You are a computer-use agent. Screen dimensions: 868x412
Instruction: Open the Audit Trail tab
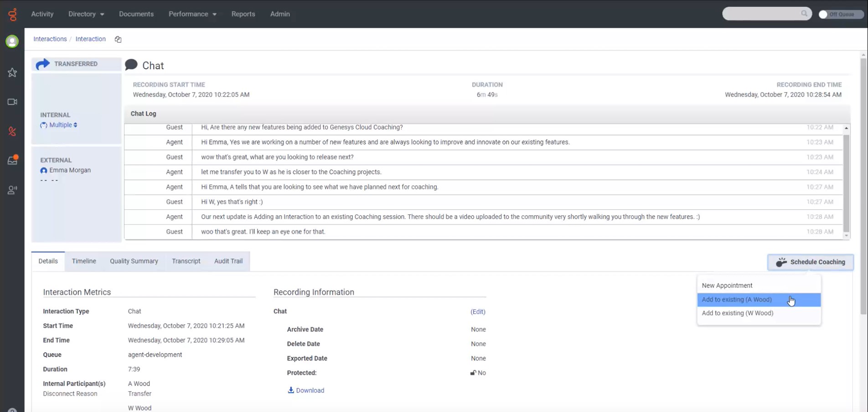[228, 261]
